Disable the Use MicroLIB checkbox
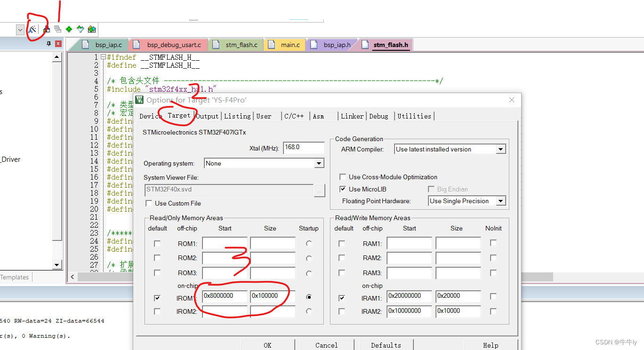The width and height of the screenshot is (644, 350). pyautogui.click(x=343, y=189)
